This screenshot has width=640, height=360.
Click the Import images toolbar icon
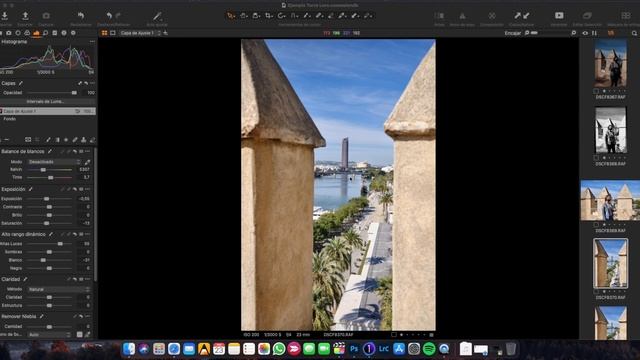click(x=4, y=16)
